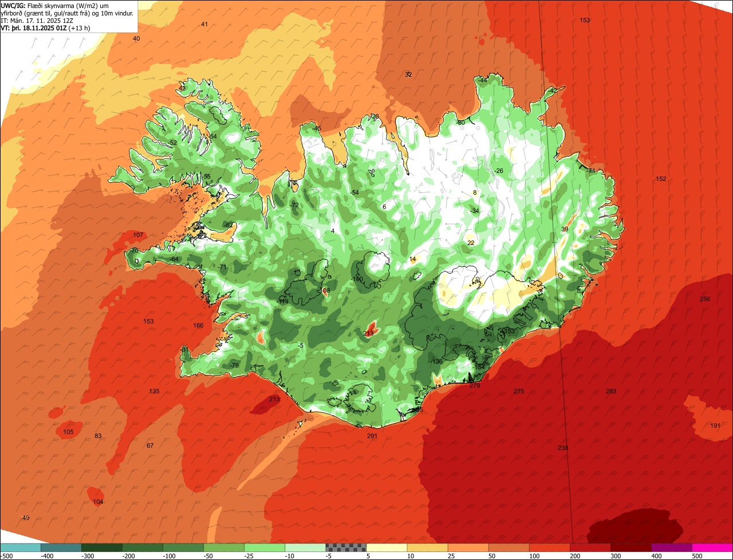Click the map value '83' in the southwestern sea
The width and height of the screenshot is (733, 560).
click(x=98, y=436)
